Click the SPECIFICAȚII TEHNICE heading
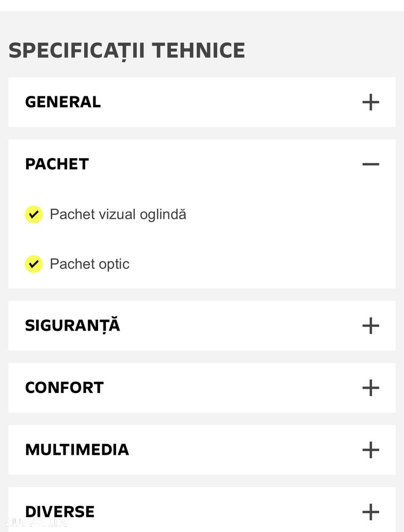The height and width of the screenshot is (532, 404). pos(127,51)
